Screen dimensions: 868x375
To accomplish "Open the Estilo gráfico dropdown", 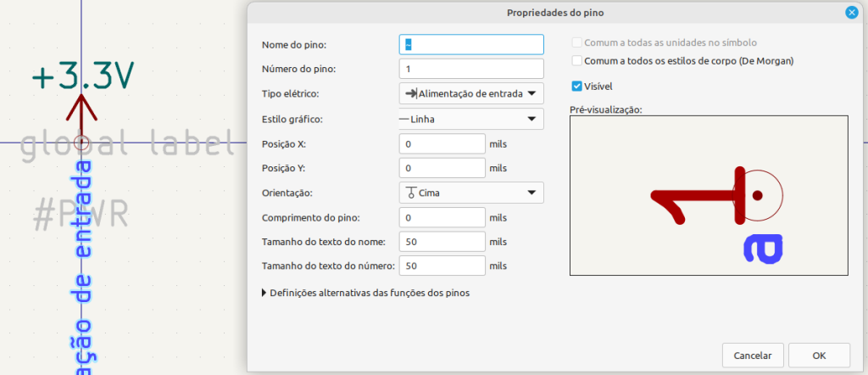I will pos(471,119).
